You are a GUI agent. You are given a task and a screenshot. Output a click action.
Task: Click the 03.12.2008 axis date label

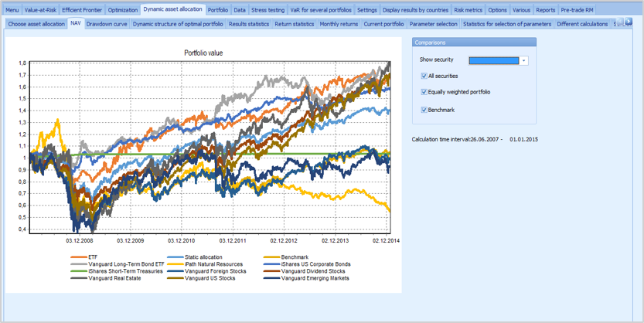(x=80, y=240)
